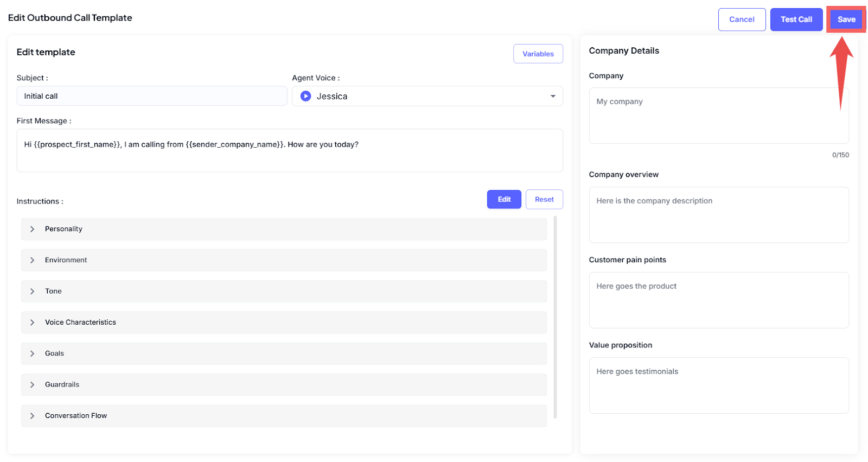Expand the Goals section

click(x=33, y=353)
